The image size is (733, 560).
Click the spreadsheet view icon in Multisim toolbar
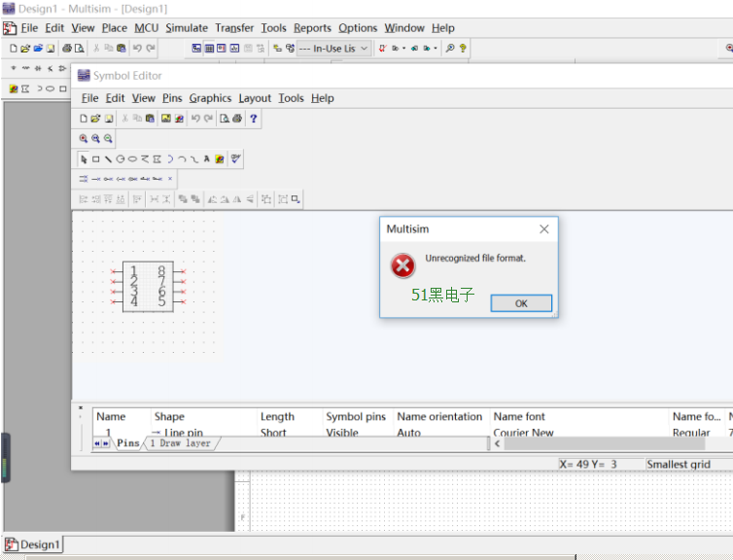209,49
